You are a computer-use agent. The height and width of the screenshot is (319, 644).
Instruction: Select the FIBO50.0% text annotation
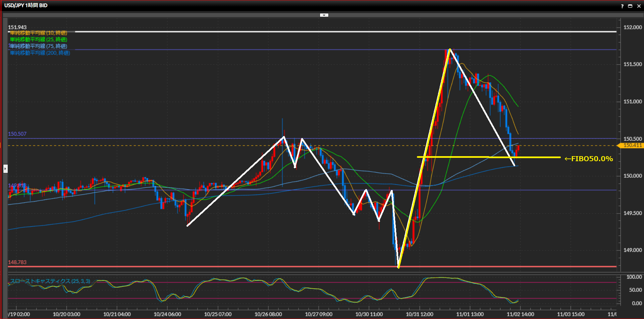(589, 159)
